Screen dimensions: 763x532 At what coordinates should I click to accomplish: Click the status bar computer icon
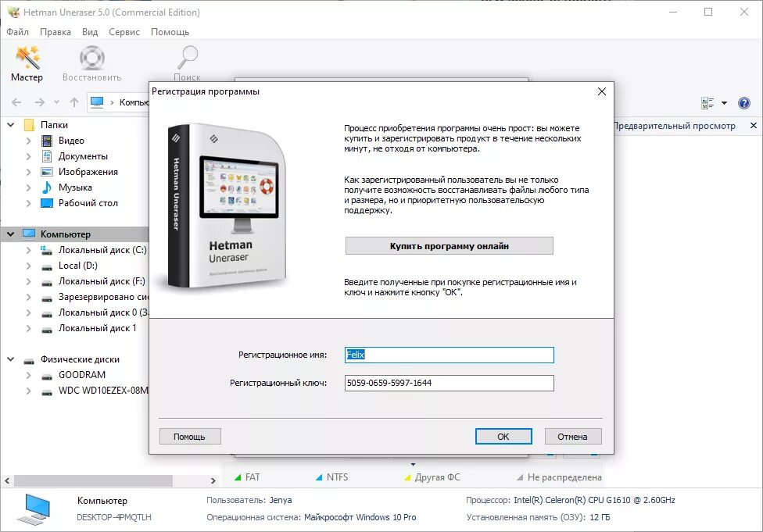click(33, 509)
